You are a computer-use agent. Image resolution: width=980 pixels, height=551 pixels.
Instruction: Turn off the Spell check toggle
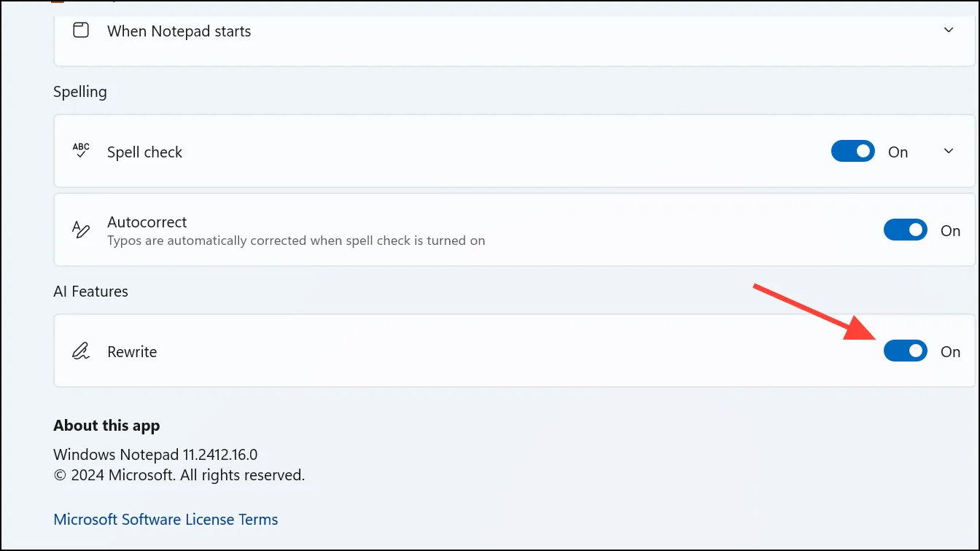pyautogui.click(x=852, y=152)
